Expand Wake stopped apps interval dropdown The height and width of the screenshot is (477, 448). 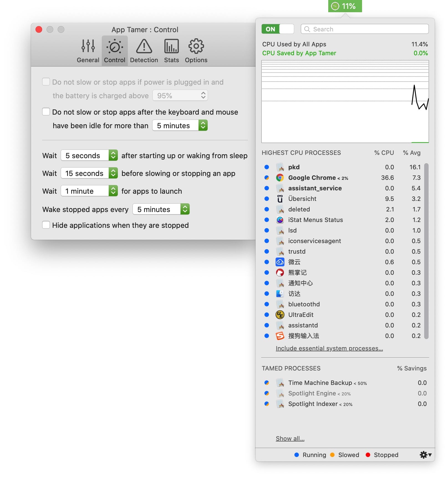point(161,209)
